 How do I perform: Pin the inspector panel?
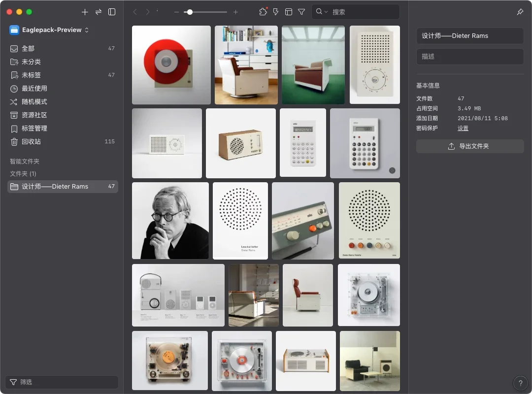520,12
